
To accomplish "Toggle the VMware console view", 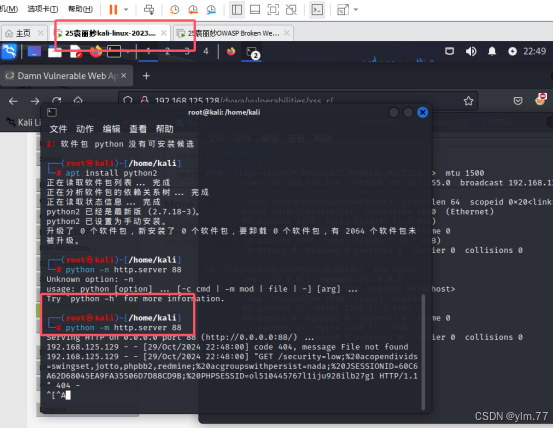I will (317, 10).
